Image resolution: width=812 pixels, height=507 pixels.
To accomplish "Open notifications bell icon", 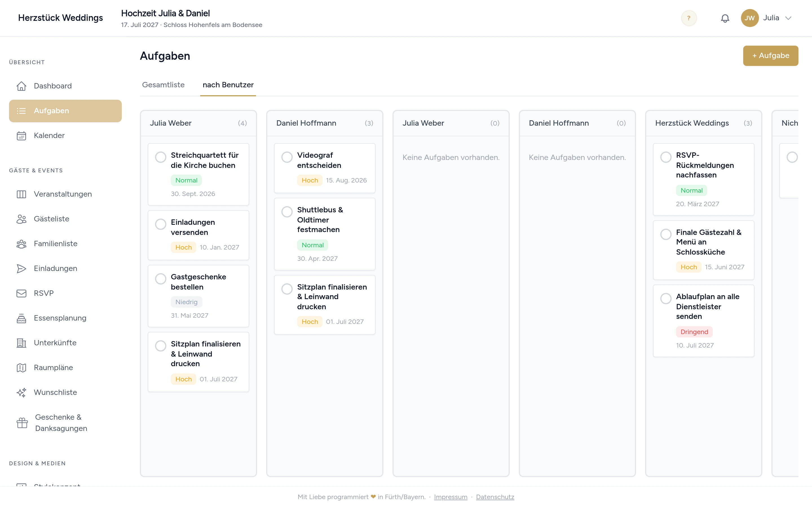I will click(x=725, y=18).
